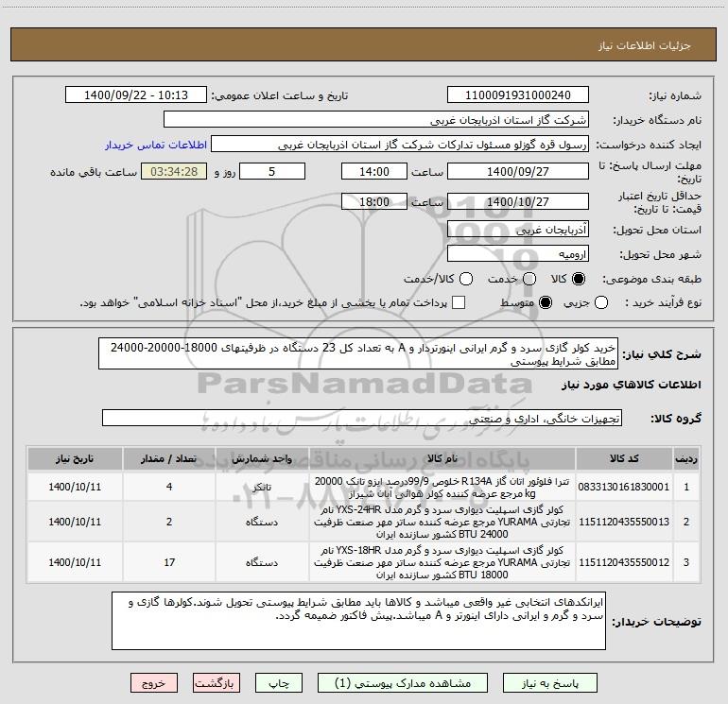Click the YXS-24HR cooler item name cell
The width and height of the screenshot is (728, 704).
(442, 522)
